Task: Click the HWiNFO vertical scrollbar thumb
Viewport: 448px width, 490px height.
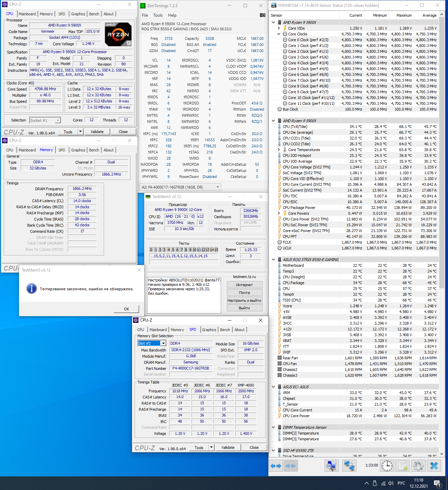Action: click(x=442, y=153)
